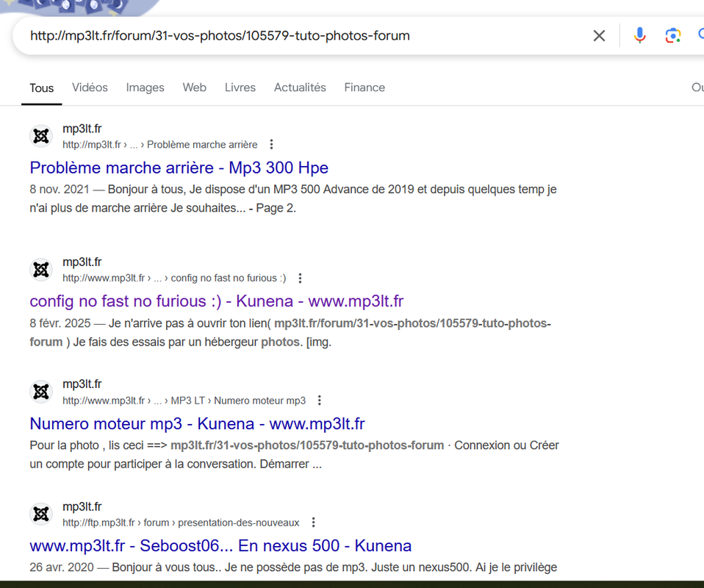Click the snippet dated '8 févr. 2025'
Screen dimensions: 704x588
290,333
